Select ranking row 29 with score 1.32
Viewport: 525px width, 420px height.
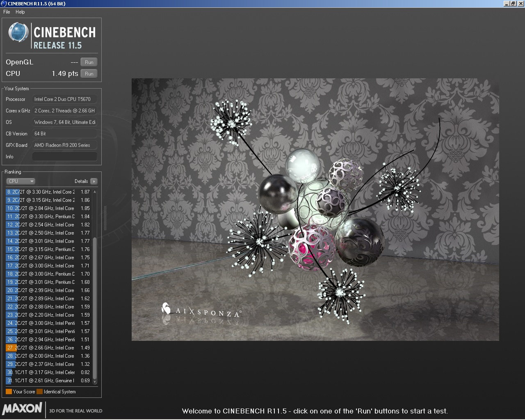48,364
